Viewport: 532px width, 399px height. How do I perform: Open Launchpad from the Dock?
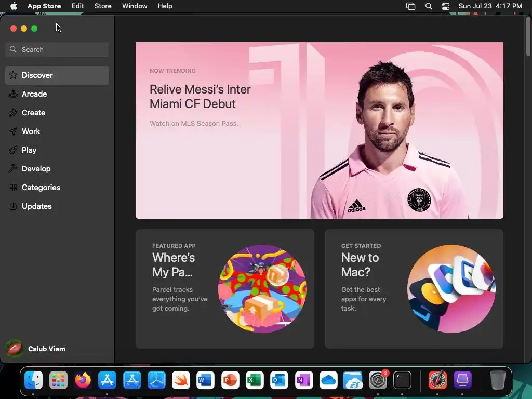(58, 380)
